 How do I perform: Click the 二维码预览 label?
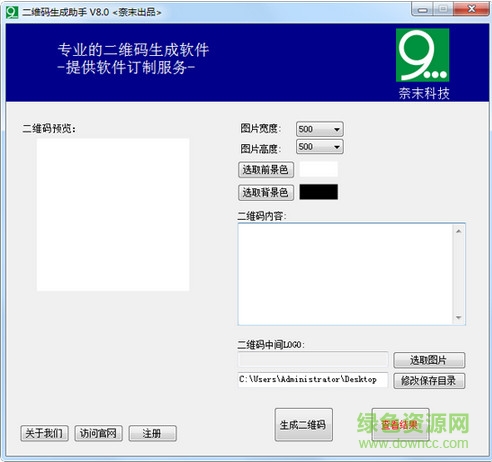[x=49, y=129]
